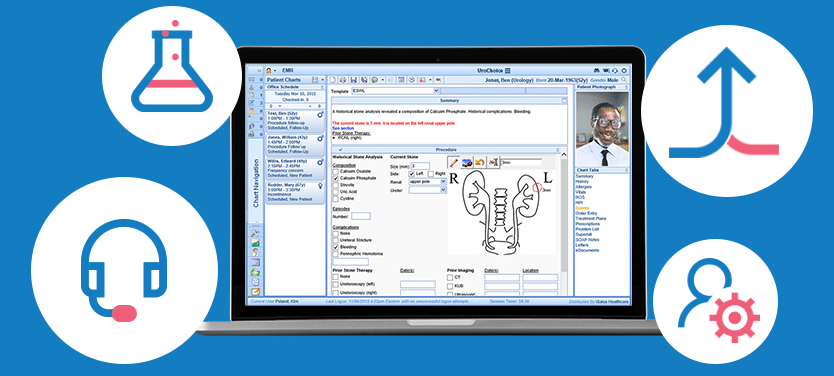The width and height of the screenshot is (834, 376).
Task: Check the Struvite checkbox
Action: (x=336, y=185)
